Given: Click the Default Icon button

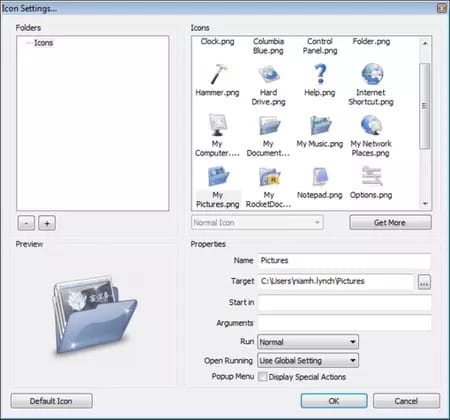Looking at the screenshot, I should click(51, 401).
